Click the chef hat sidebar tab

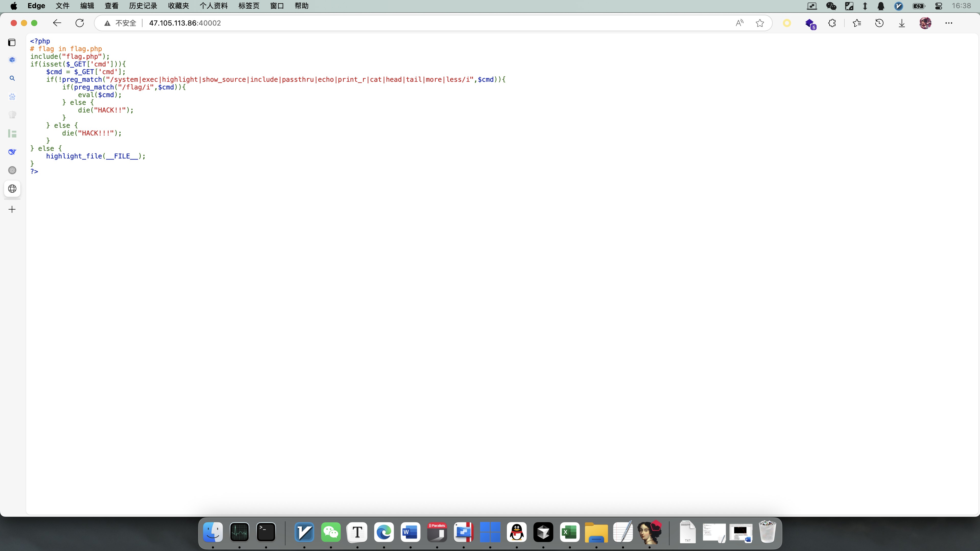12,115
